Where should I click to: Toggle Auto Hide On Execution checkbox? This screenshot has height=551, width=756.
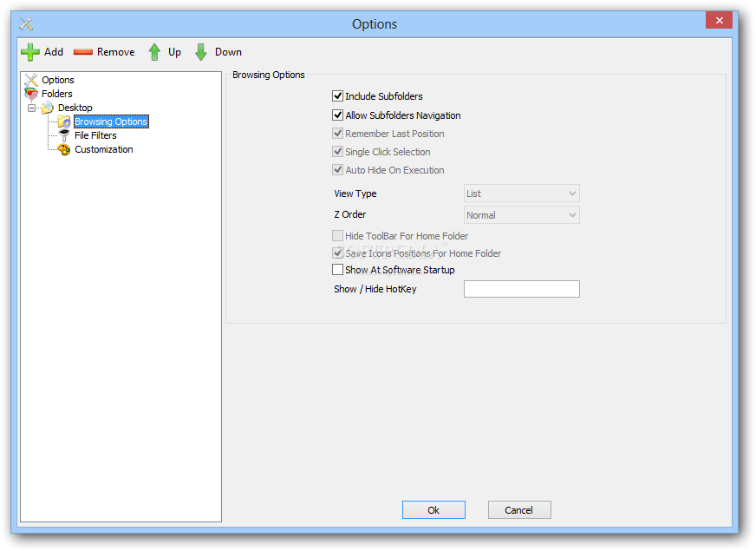(337, 170)
